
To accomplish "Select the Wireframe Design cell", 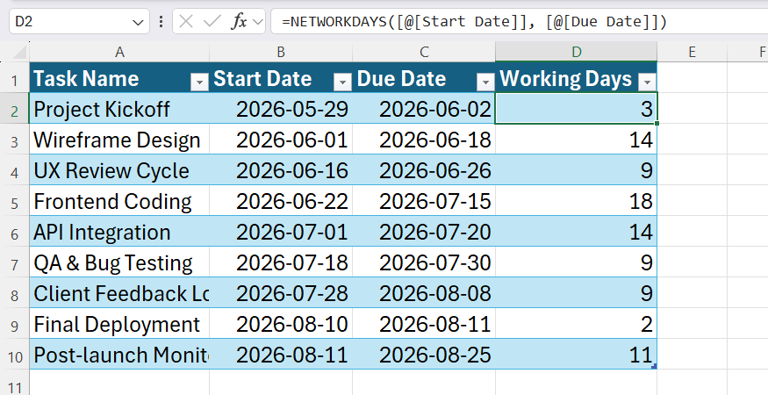I will [x=120, y=140].
